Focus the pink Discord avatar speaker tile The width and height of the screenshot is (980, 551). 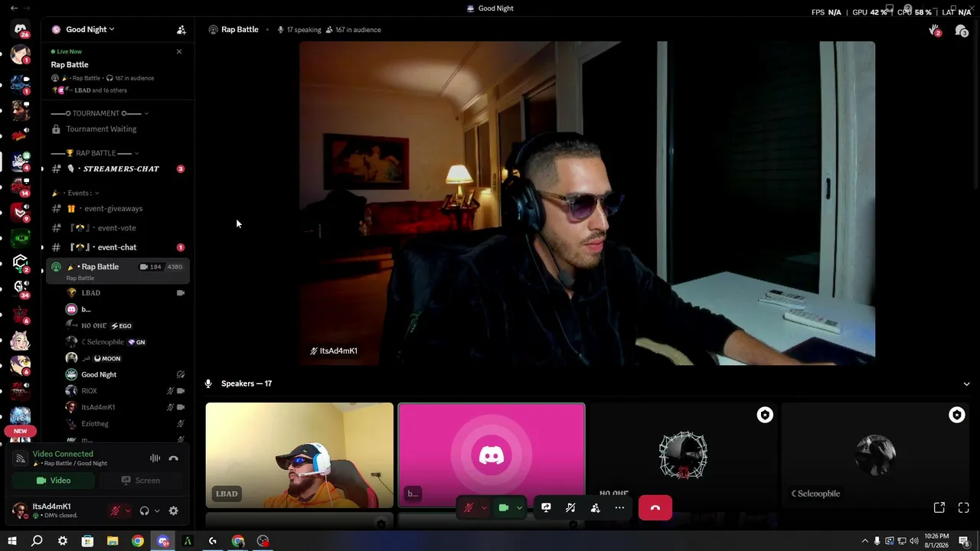(492, 455)
